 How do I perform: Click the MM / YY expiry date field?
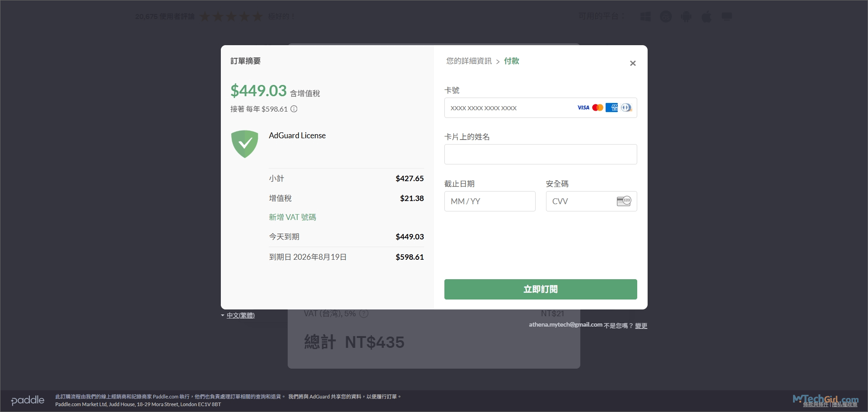pyautogui.click(x=490, y=201)
